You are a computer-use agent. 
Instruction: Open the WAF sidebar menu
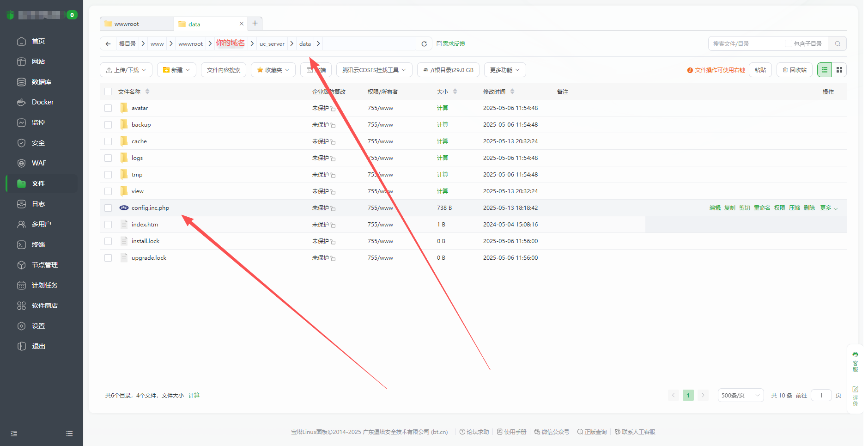pos(39,163)
